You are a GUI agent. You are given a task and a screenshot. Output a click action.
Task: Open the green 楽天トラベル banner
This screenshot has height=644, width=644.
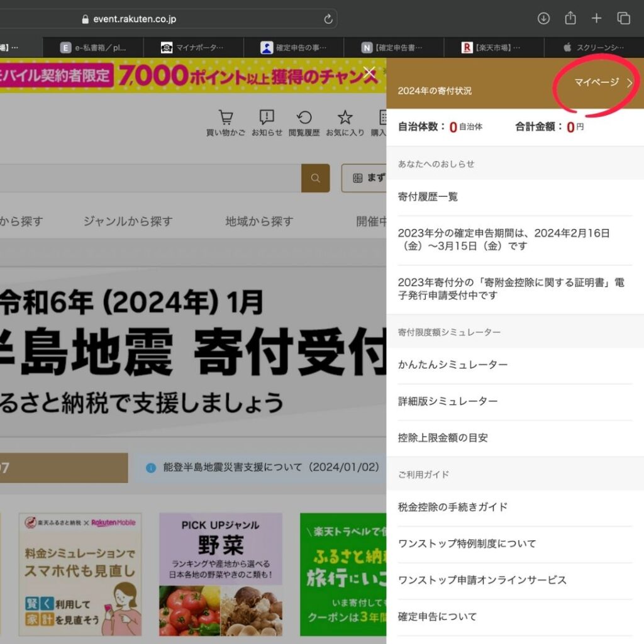[343, 574]
